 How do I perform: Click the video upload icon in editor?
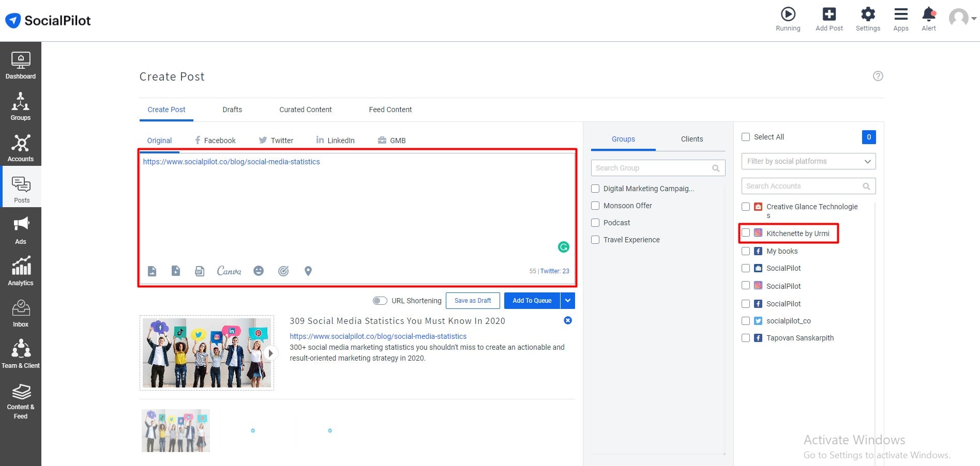(x=176, y=271)
